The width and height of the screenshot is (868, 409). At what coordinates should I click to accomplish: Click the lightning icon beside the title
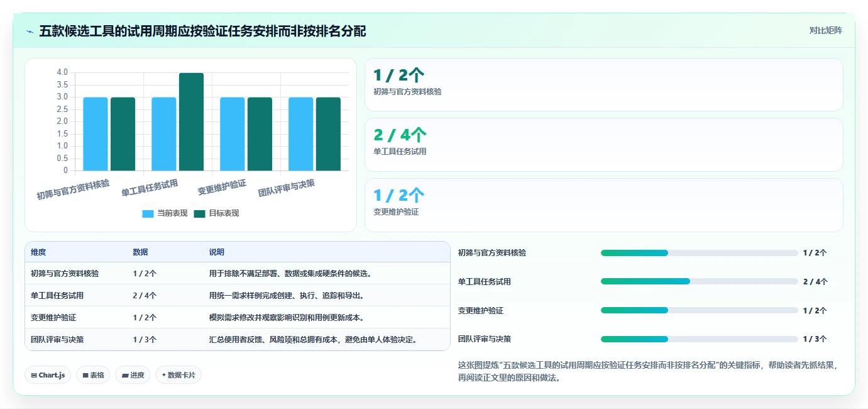[30, 31]
